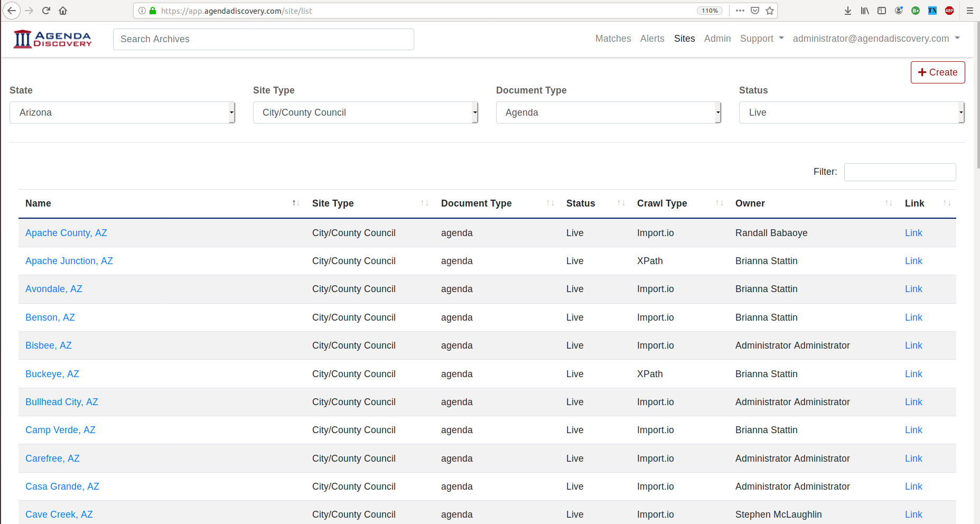Click the Agenda Discovery logo
This screenshot has width=980, height=524.
pyautogui.click(x=52, y=39)
